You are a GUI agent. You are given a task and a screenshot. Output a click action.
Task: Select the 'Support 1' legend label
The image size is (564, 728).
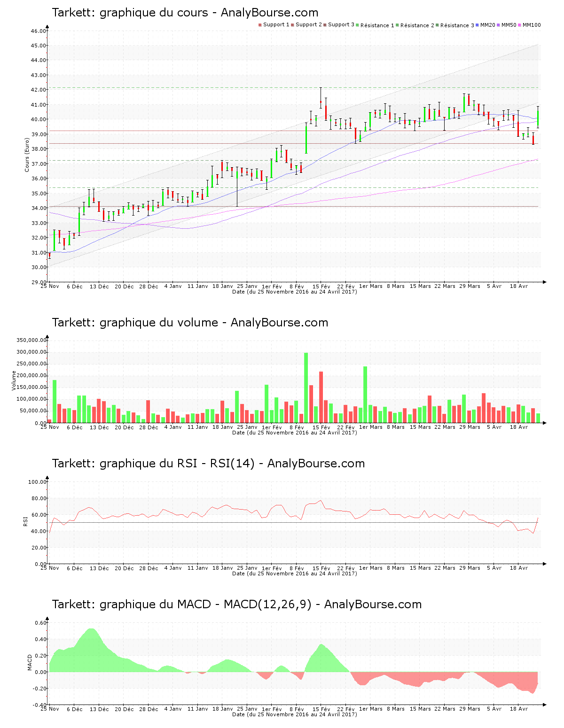[x=276, y=24]
